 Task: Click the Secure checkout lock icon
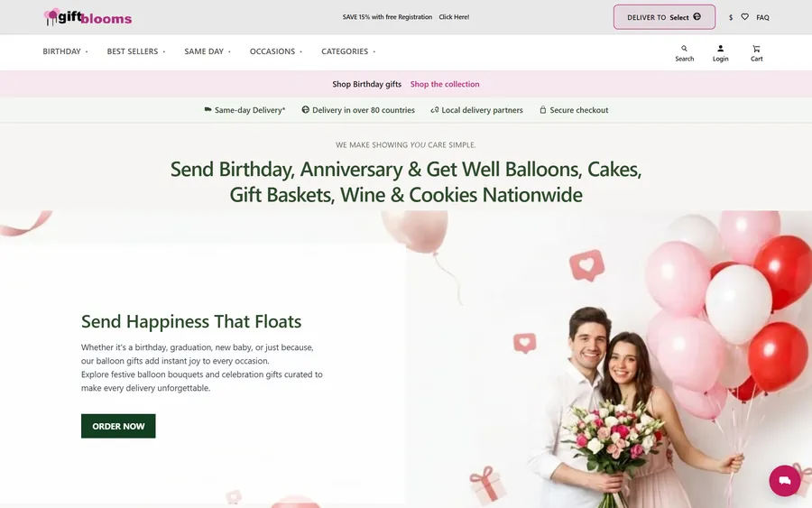point(543,110)
